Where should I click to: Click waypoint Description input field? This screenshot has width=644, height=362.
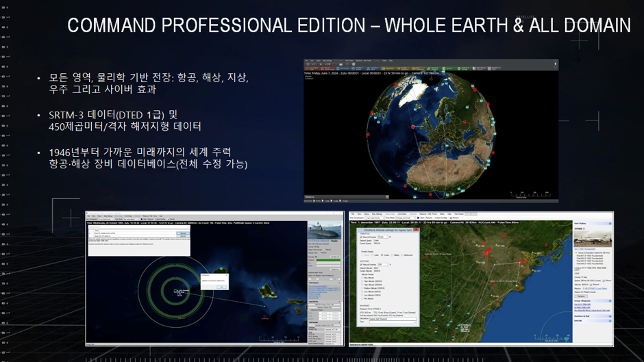pos(393,319)
